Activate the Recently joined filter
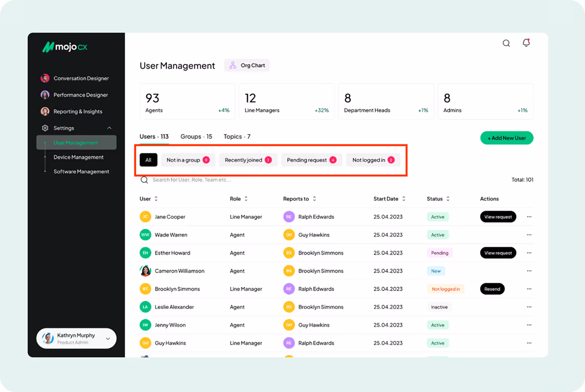 click(x=248, y=160)
